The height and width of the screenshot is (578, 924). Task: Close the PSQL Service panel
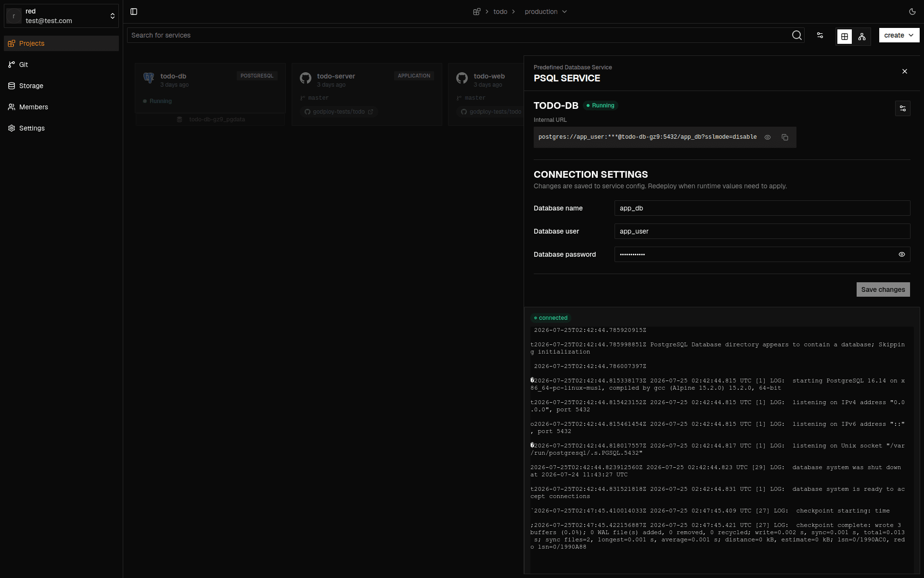905,71
